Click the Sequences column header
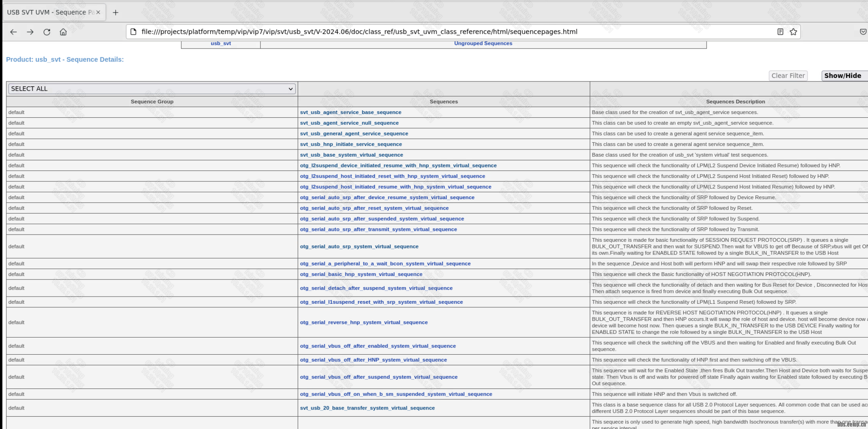This screenshot has height=429, width=868. [x=444, y=102]
